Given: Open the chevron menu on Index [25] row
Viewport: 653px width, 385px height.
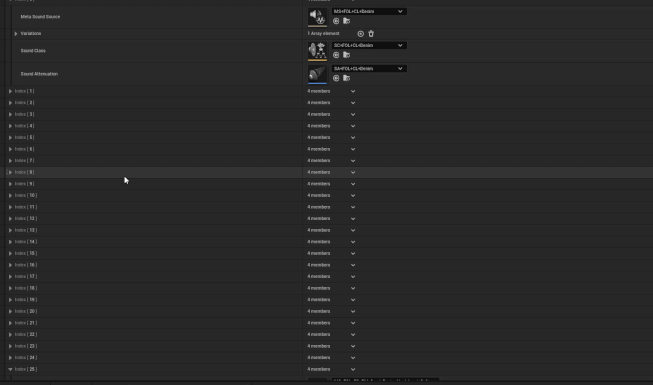Looking at the screenshot, I should pos(353,369).
